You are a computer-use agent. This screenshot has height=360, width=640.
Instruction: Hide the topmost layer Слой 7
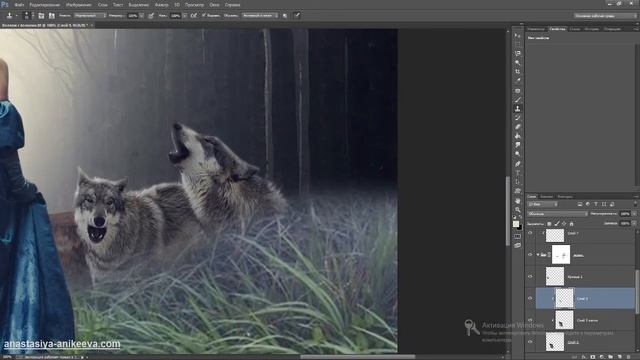(x=530, y=233)
